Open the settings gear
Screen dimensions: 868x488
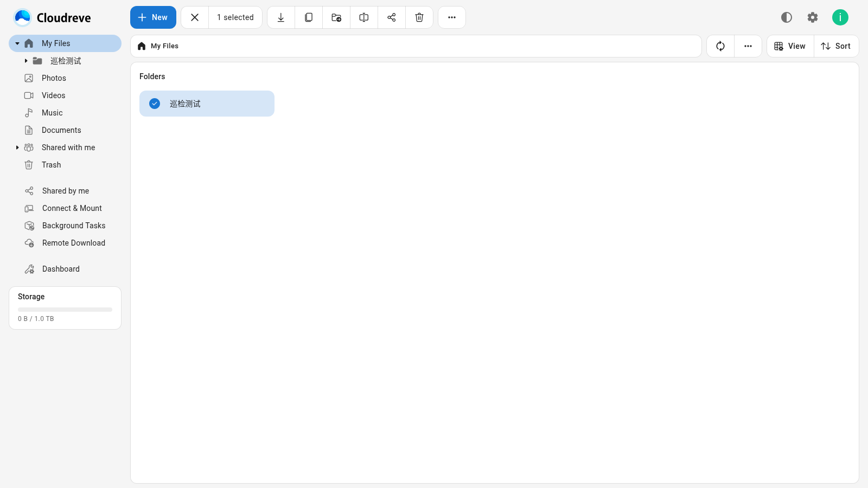tap(813, 17)
